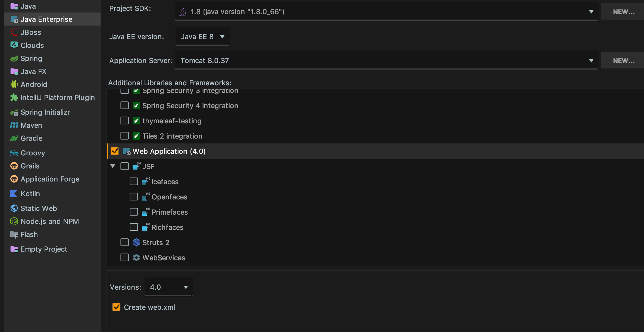Screen dimensions: 644x332
Task: Click the Groovy icon
Action: (14, 153)
